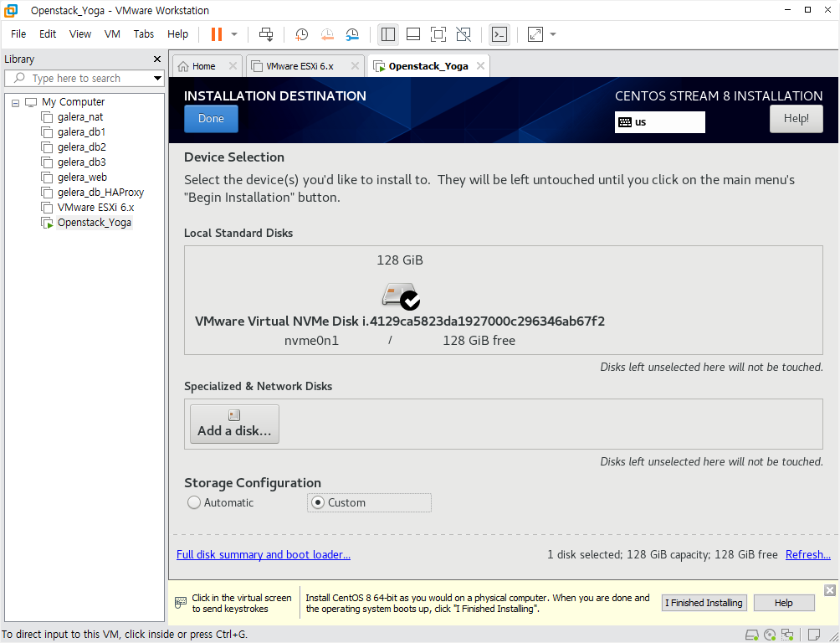Select the VMware Virtual NVMe Disk icon

tap(400, 296)
